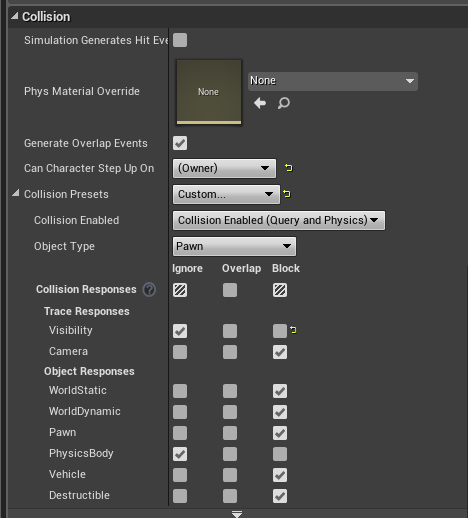This screenshot has height=518, width=468.
Task: Set all collision responses to Block
Action: point(280,290)
